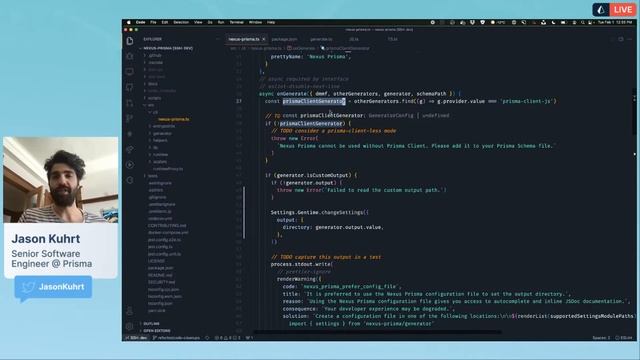Expand the .vscode folder
The height and width of the screenshot is (360, 640).
point(156,62)
